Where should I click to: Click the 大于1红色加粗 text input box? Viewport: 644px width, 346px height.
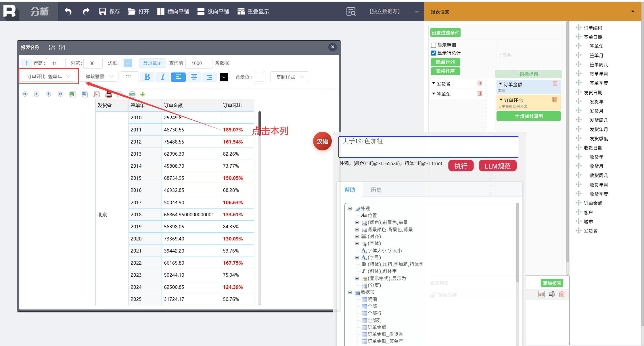[x=428, y=147]
